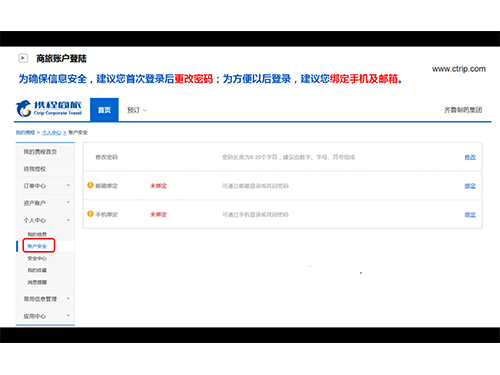Open 待我授权 in the sidebar
Image resolution: width=500 pixels, height=375 pixels.
(35, 169)
